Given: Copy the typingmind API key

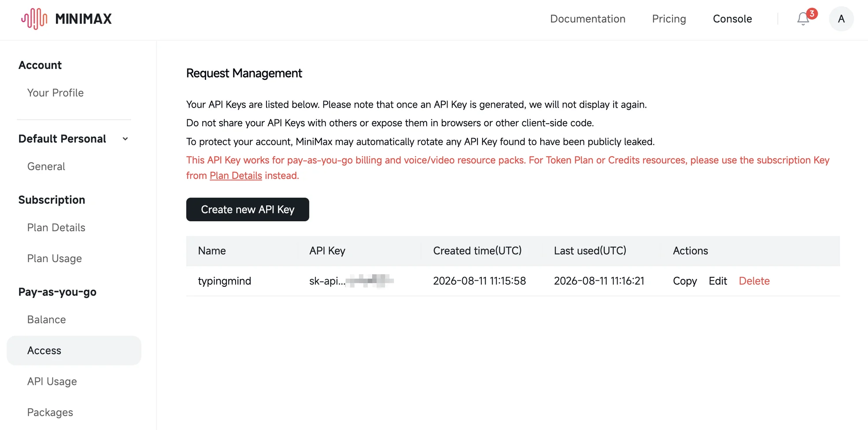Looking at the screenshot, I should click(x=684, y=281).
